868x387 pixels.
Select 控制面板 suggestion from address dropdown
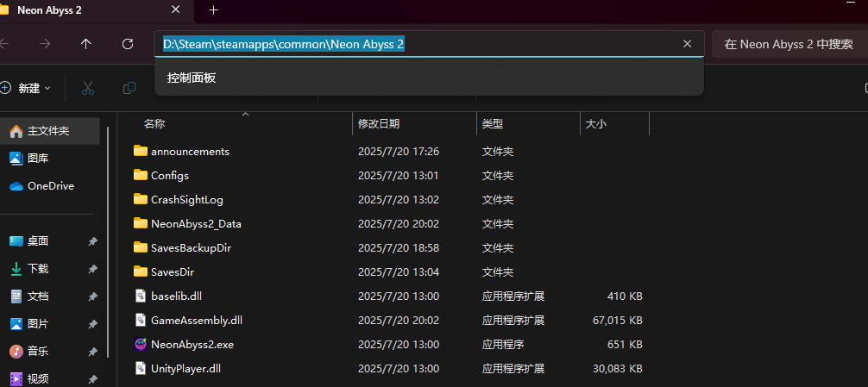point(192,78)
